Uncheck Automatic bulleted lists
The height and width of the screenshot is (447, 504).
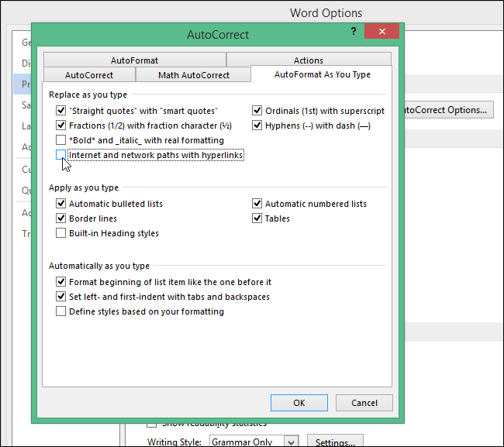pos(61,204)
